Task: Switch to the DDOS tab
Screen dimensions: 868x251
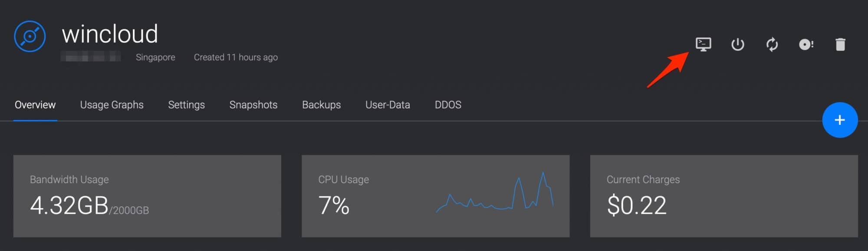Action: (x=448, y=105)
